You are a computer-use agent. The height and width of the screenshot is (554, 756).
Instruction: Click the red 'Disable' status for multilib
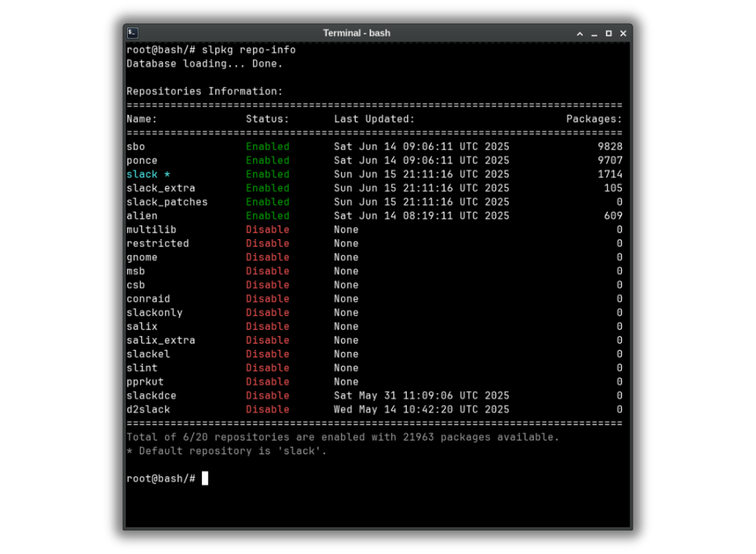[x=267, y=229]
